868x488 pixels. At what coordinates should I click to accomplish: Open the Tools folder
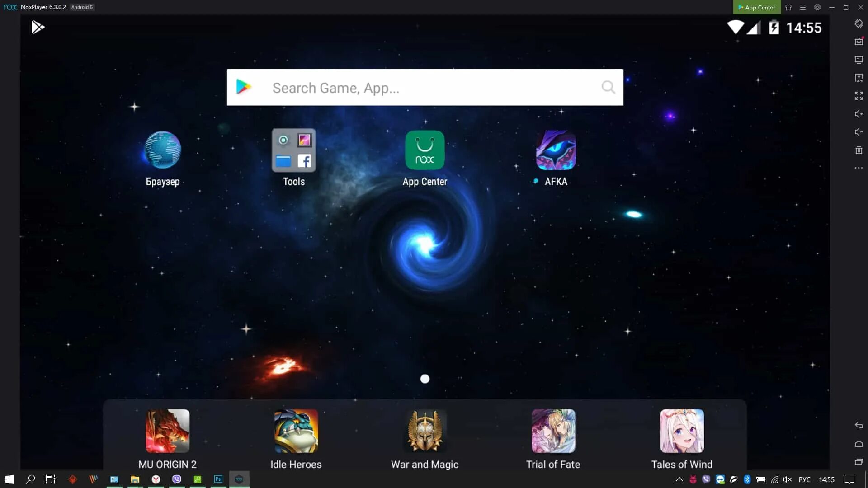(294, 150)
